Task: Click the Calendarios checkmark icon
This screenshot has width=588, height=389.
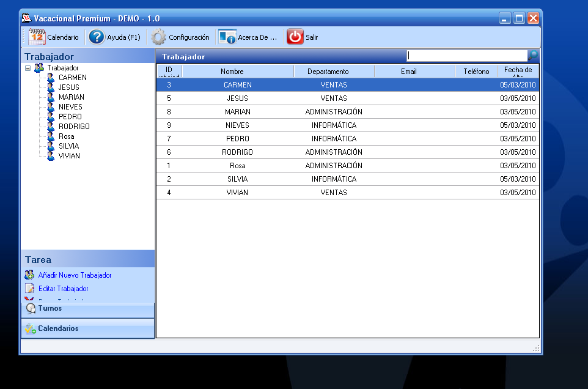Action: [31, 328]
